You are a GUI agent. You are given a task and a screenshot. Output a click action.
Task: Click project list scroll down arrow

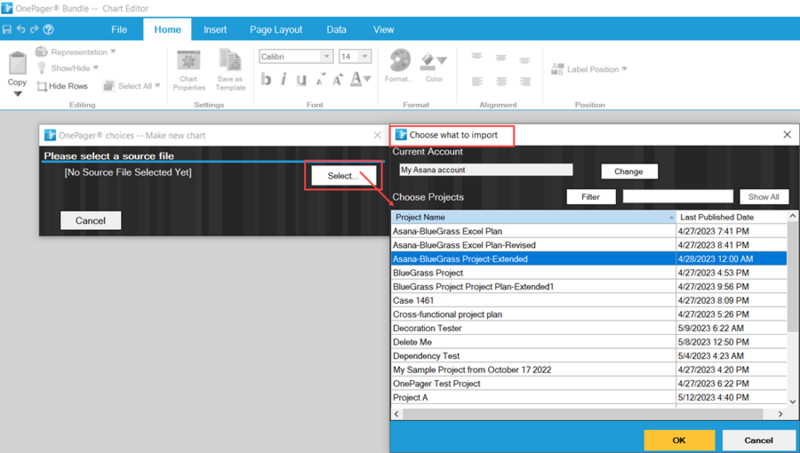[793, 401]
